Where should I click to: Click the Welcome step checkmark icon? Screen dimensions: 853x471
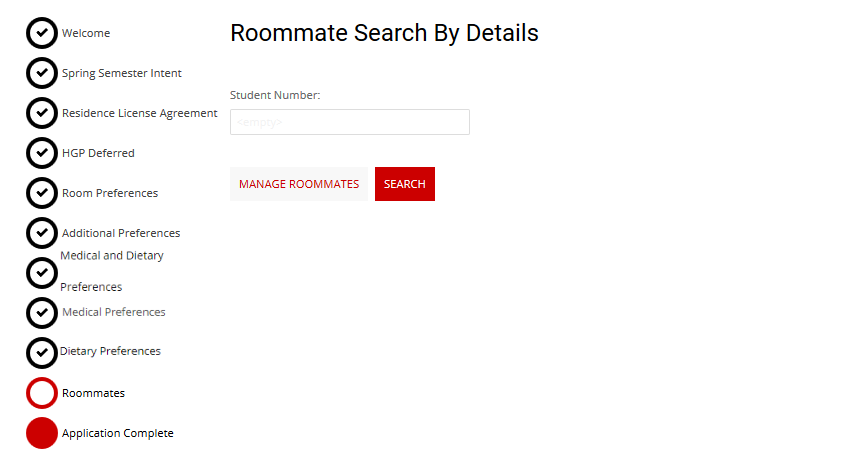(41, 33)
